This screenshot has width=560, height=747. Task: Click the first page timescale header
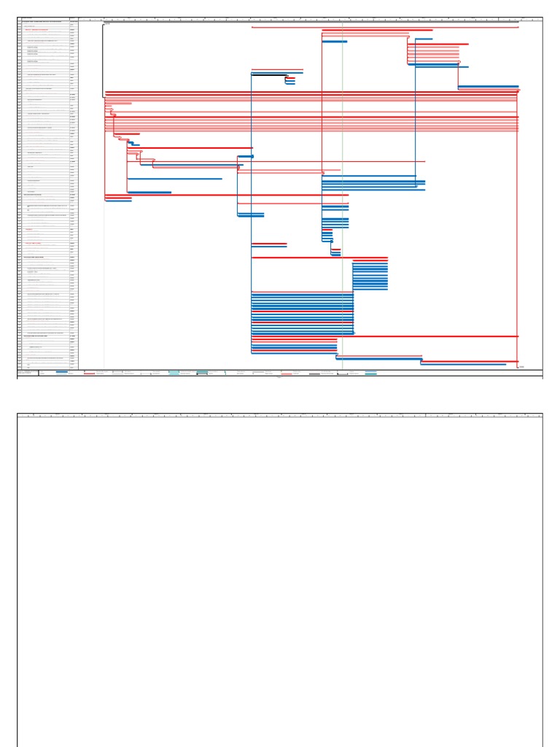(x=311, y=20)
